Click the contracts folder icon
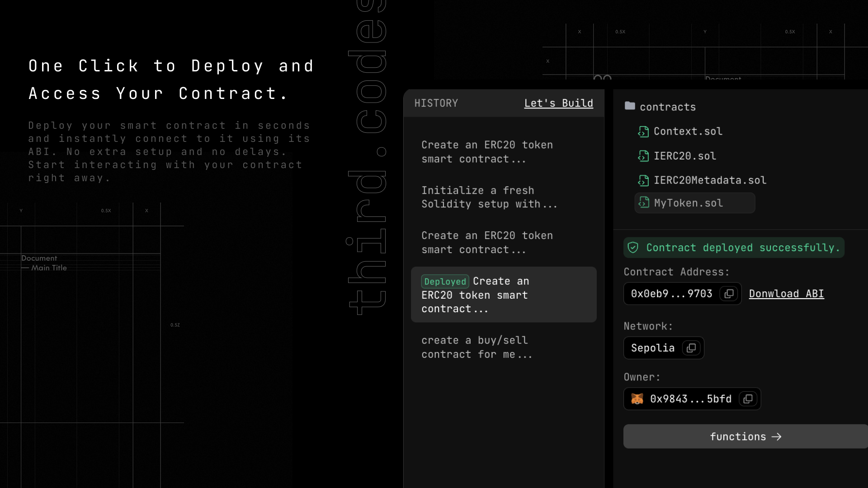Viewport: 868px width, 488px height. (x=631, y=107)
